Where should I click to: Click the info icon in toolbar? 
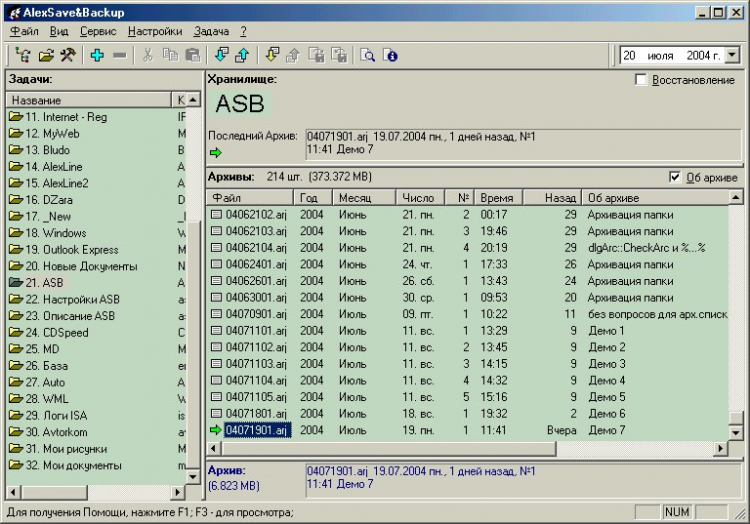390,56
